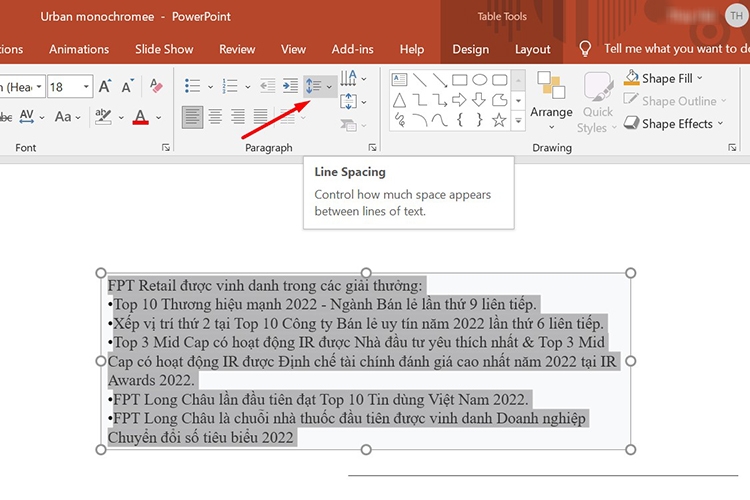The image size is (750, 500).
Task: Click the Align Text vertical icon
Action: point(348,101)
